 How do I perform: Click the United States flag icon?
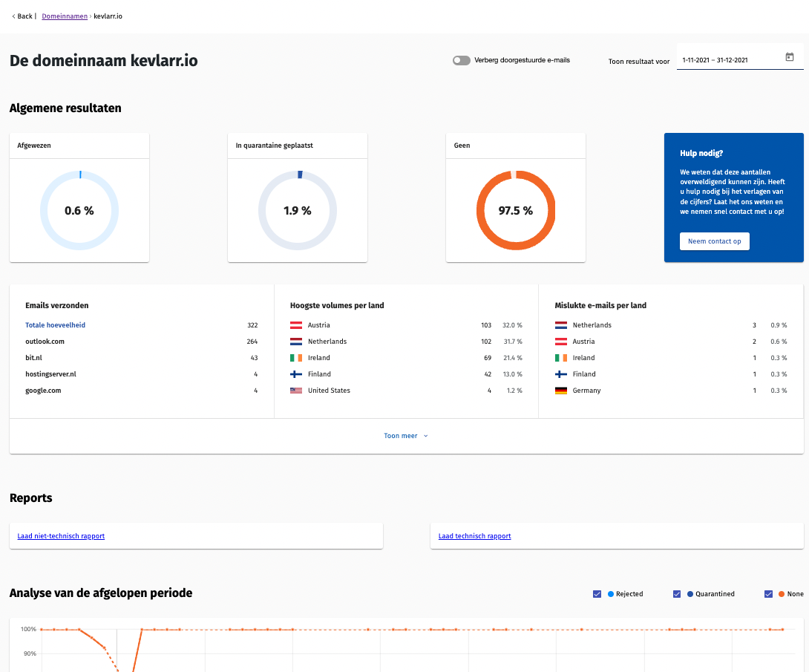tap(296, 391)
